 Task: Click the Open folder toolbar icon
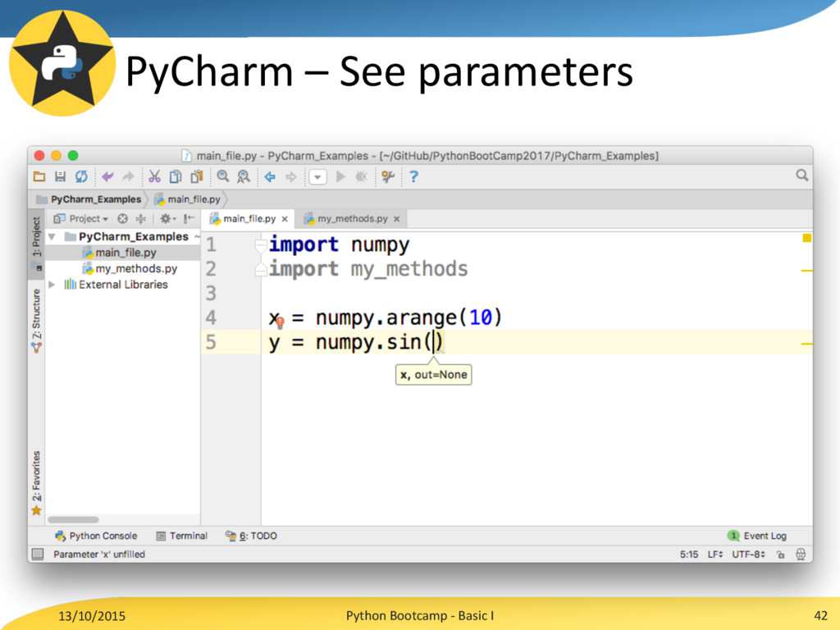(x=39, y=176)
